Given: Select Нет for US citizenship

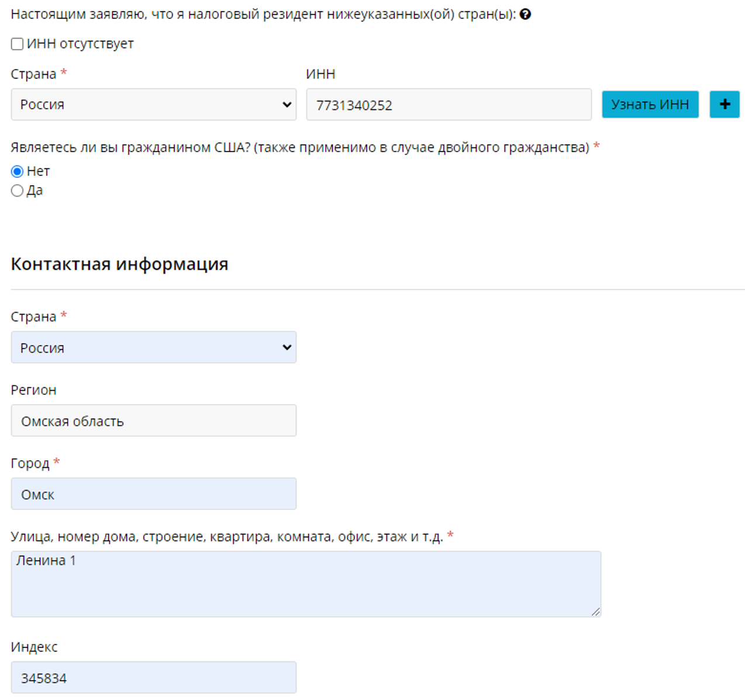Looking at the screenshot, I should click(x=18, y=171).
